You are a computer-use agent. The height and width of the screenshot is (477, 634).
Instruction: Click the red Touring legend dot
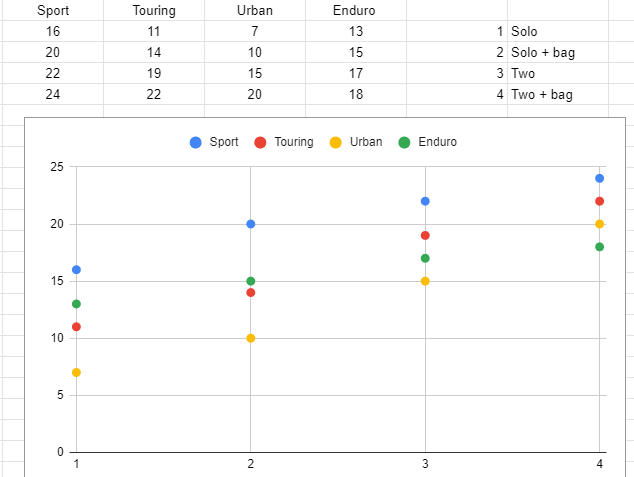tap(260, 142)
